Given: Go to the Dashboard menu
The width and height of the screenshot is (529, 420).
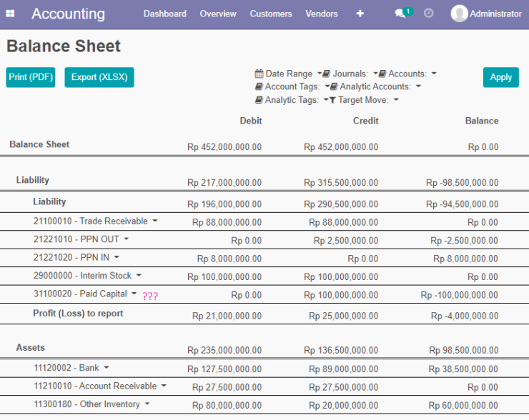Looking at the screenshot, I should pyautogui.click(x=165, y=14).
